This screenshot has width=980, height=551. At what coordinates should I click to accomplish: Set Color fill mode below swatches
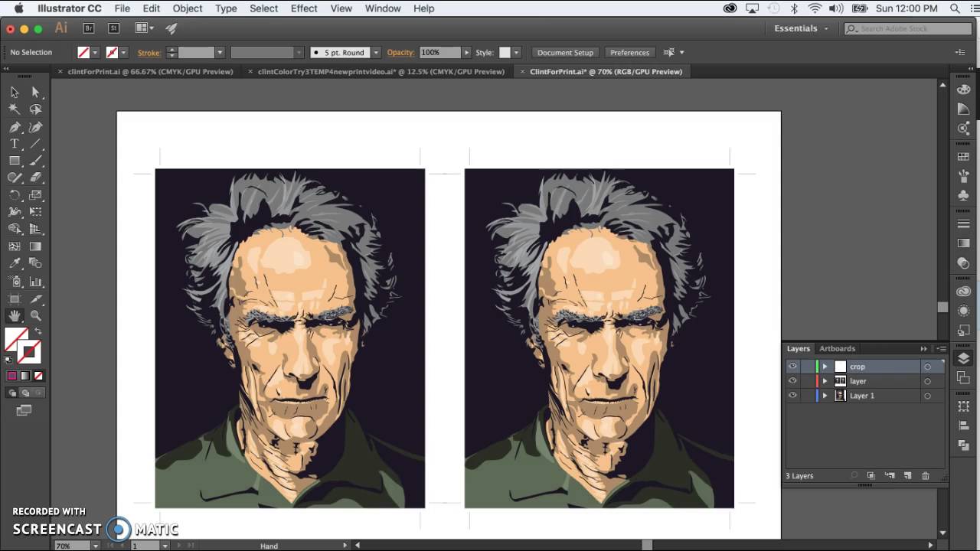point(12,376)
